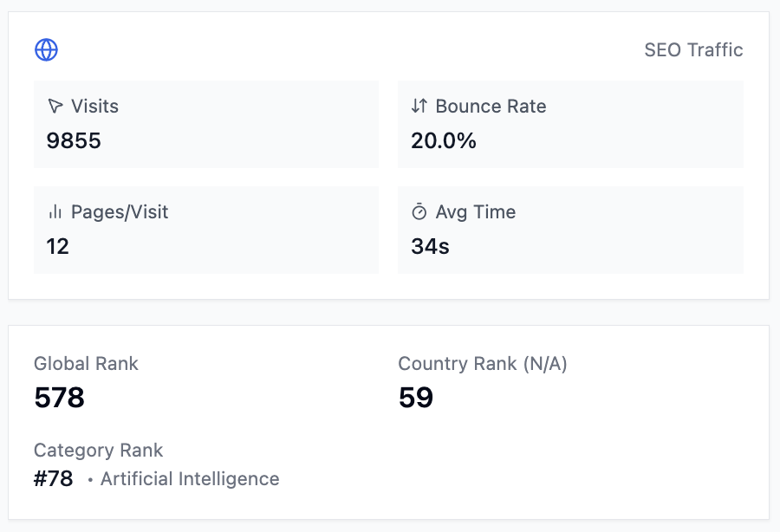Select the Avg Time metric tile
780x532 pixels.
tap(570, 230)
